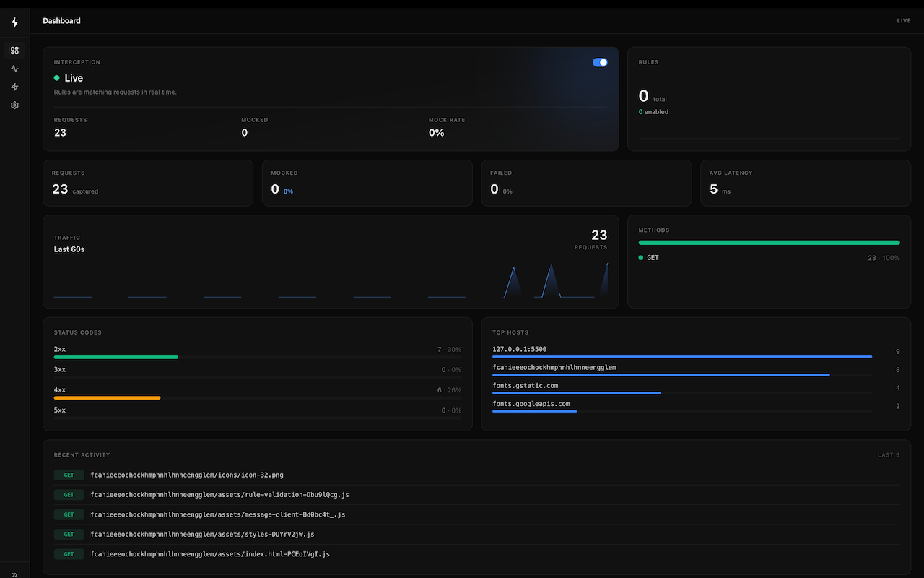Image resolution: width=924 pixels, height=578 pixels.
Task: Open the Avg Latency stat card
Action: click(806, 183)
